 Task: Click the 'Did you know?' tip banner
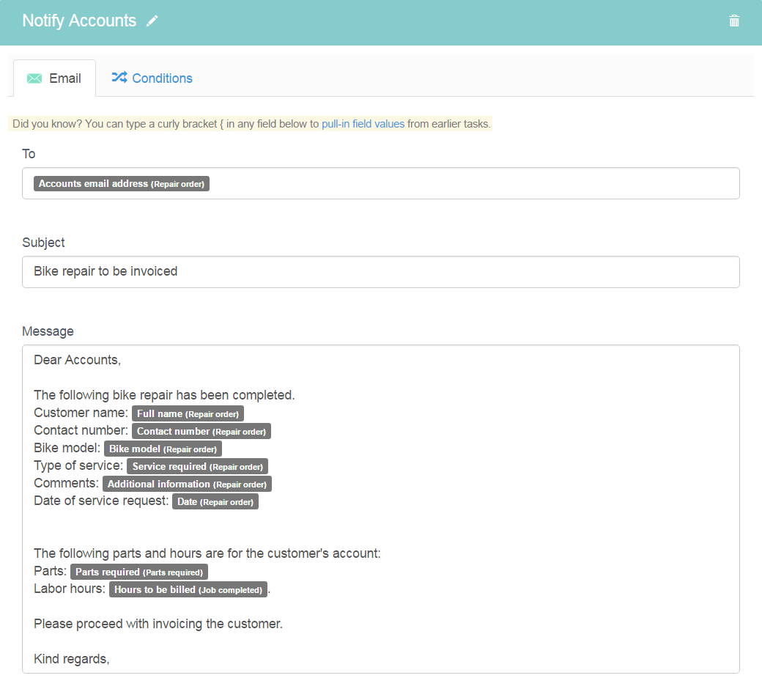click(x=251, y=124)
